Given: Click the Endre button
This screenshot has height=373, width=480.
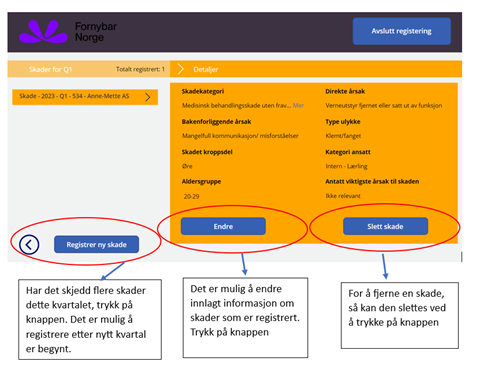Looking at the screenshot, I should tap(223, 226).
